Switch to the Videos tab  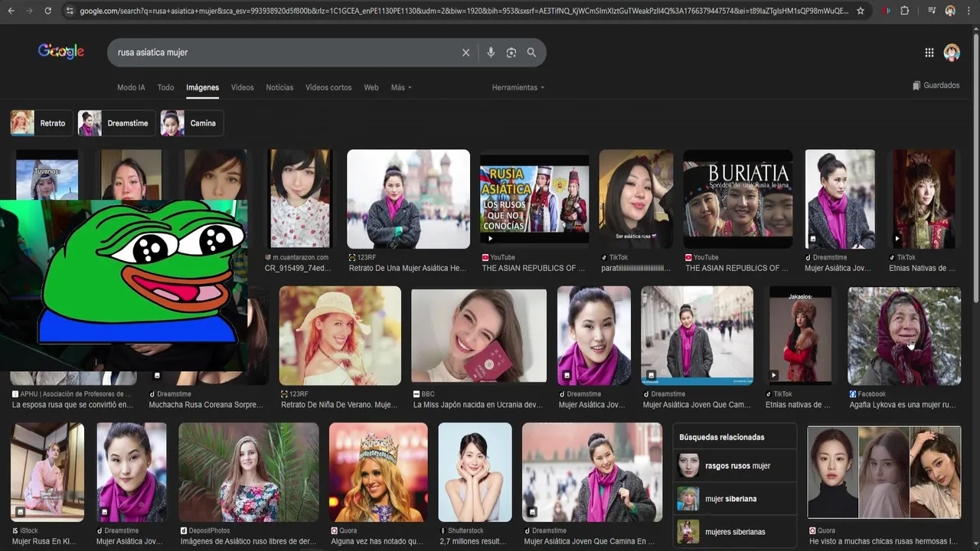pos(242,87)
